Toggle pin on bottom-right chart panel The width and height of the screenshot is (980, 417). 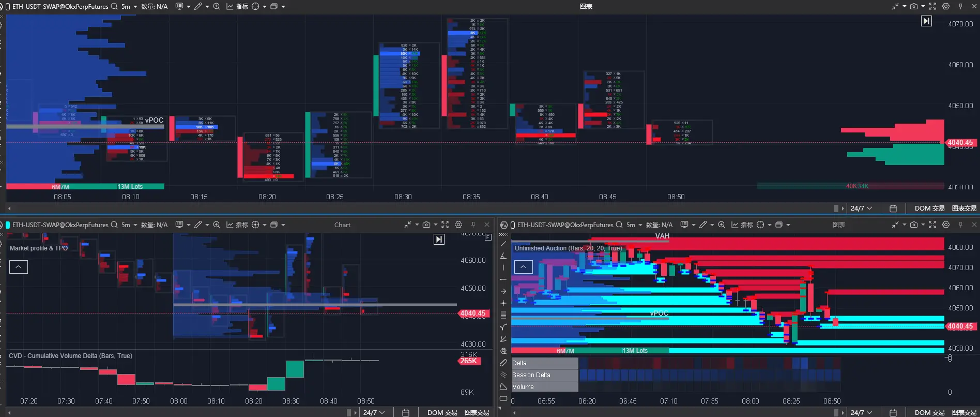pyautogui.click(x=960, y=225)
